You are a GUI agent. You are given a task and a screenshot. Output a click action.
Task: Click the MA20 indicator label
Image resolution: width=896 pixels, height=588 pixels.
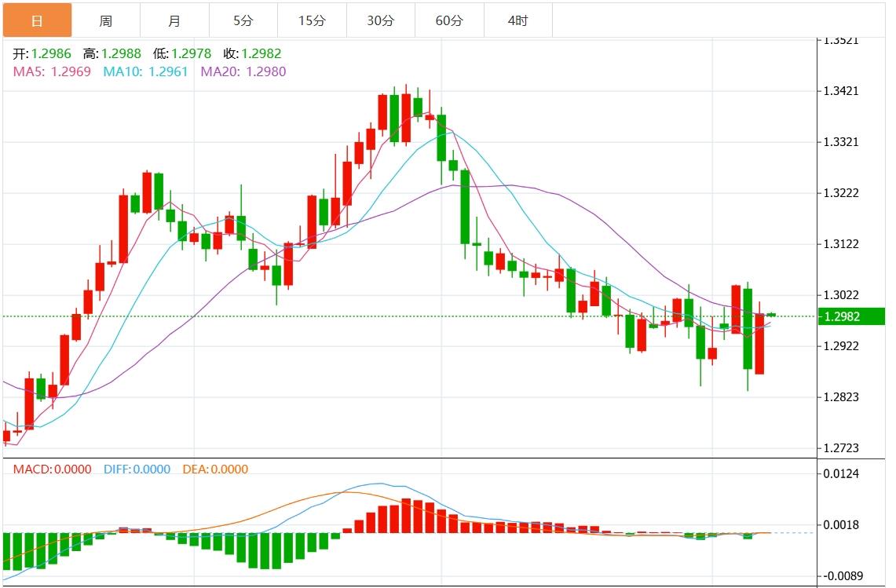point(243,71)
